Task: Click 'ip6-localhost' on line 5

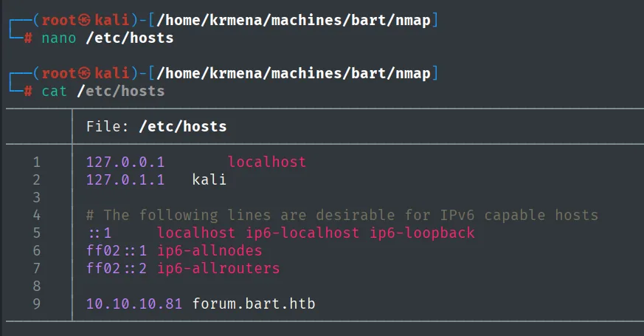Action: point(302,233)
